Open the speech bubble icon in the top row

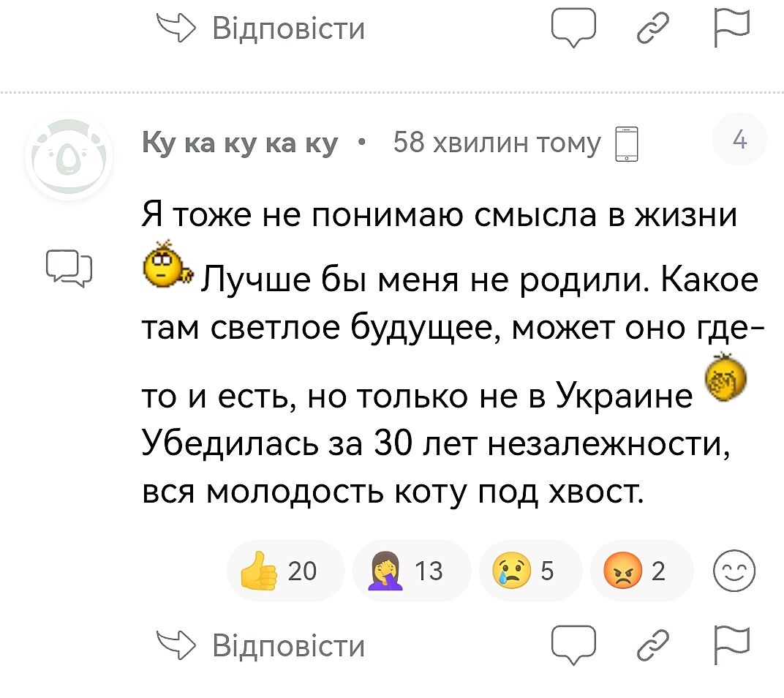[x=574, y=31]
